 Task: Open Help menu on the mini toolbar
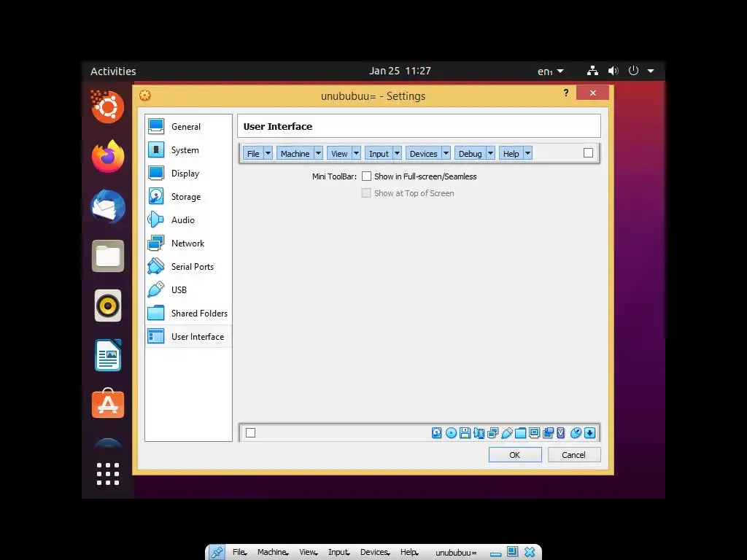409,553
